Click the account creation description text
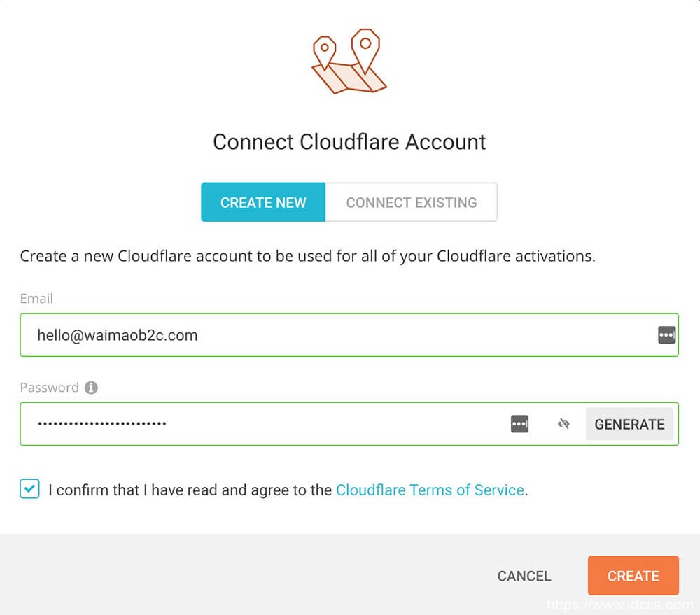Viewport: 700px width, 615px height. [307, 256]
